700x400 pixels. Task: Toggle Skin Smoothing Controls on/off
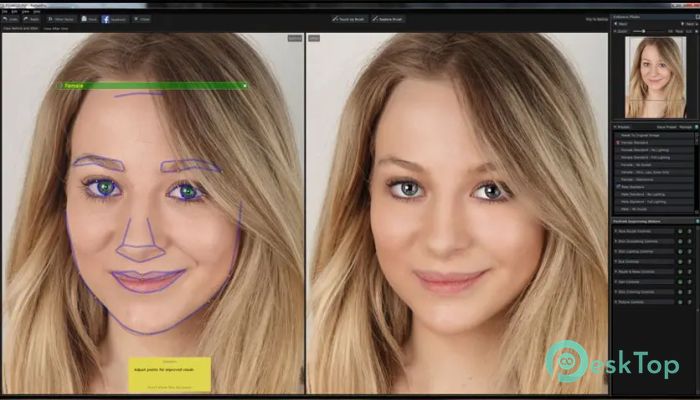pos(680,241)
